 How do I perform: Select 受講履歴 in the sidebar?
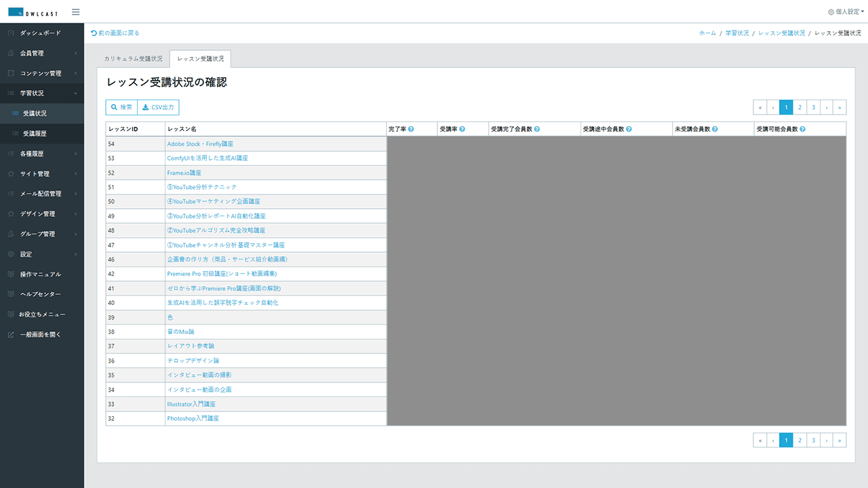point(35,134)
